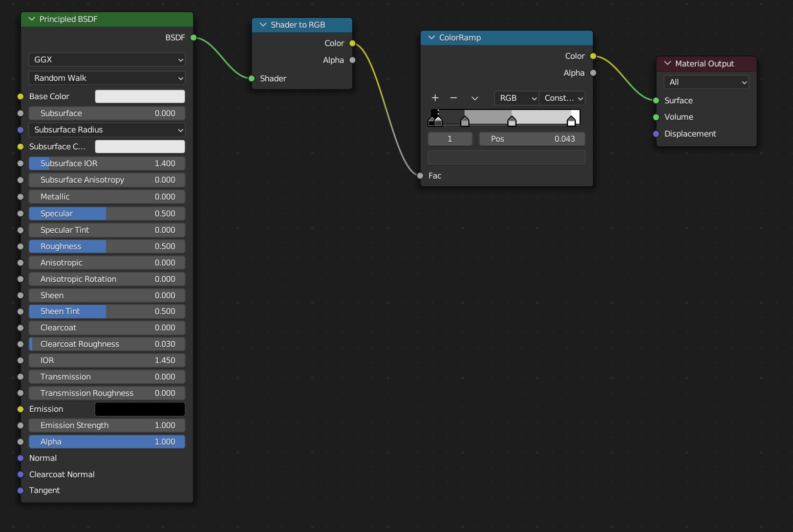Collapse the Material Output node

click(667, 63)
